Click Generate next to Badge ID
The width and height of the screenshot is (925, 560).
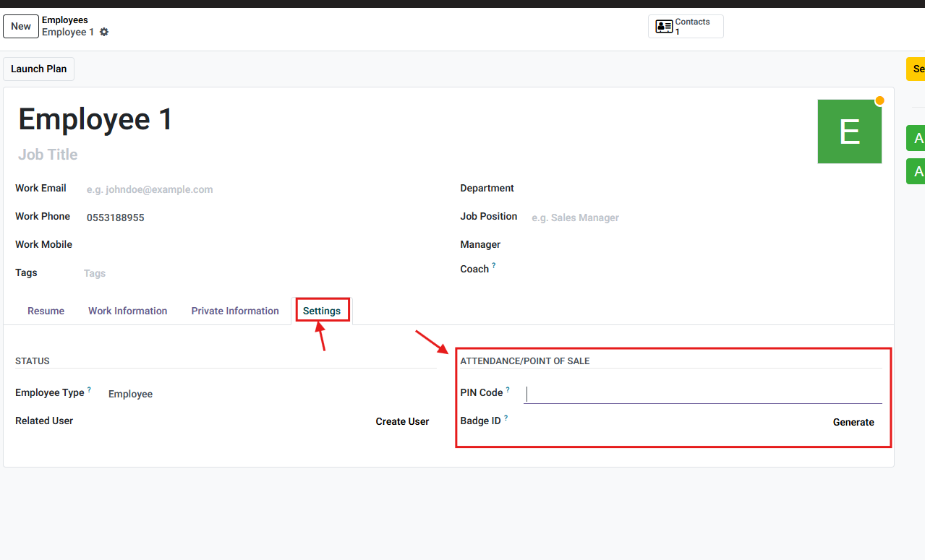pyautogui.click(x=853, y=422)
